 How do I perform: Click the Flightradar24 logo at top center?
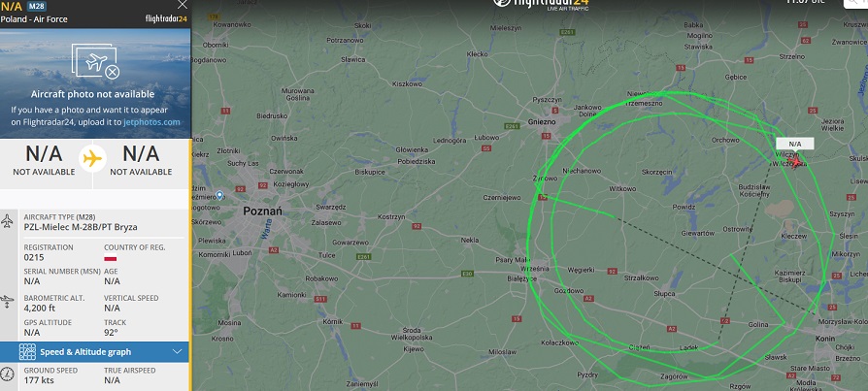coord(540,3)
